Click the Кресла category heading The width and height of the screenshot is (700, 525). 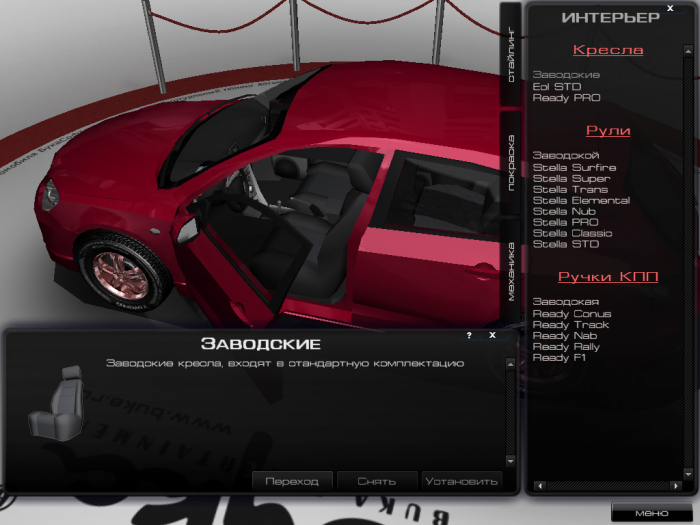click(608, 50)
